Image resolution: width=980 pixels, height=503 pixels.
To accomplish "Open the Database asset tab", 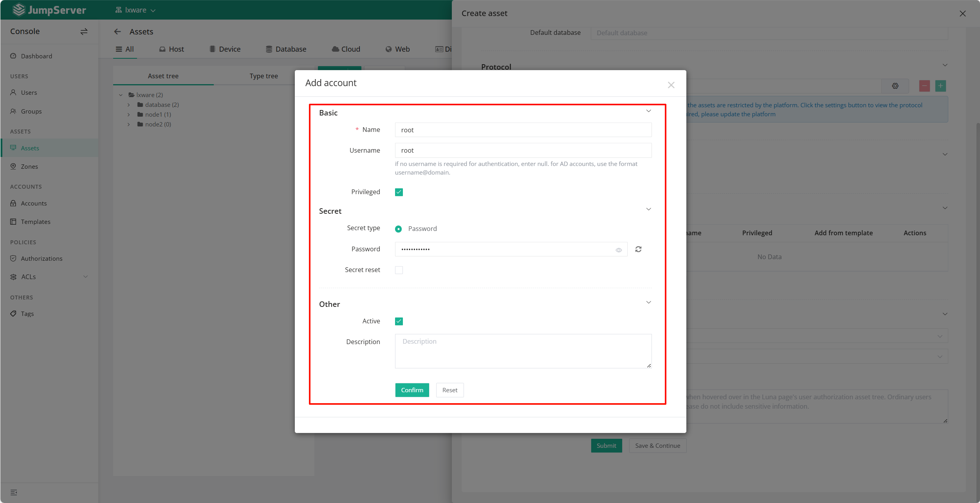I will click(286, 49).
